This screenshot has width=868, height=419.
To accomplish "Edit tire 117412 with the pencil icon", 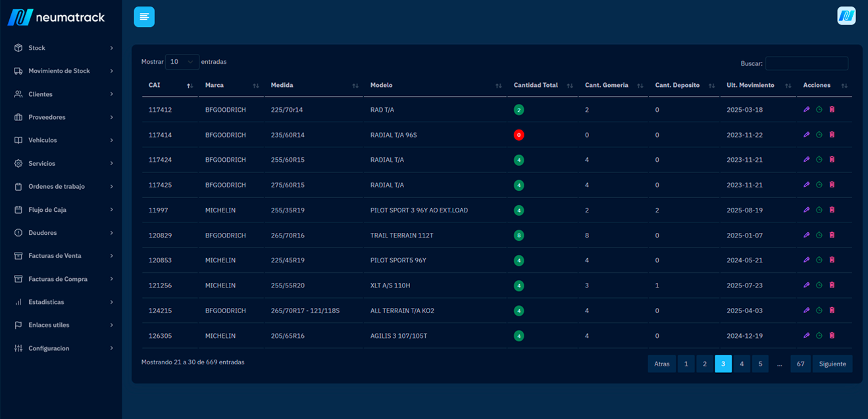I will 807,109.
